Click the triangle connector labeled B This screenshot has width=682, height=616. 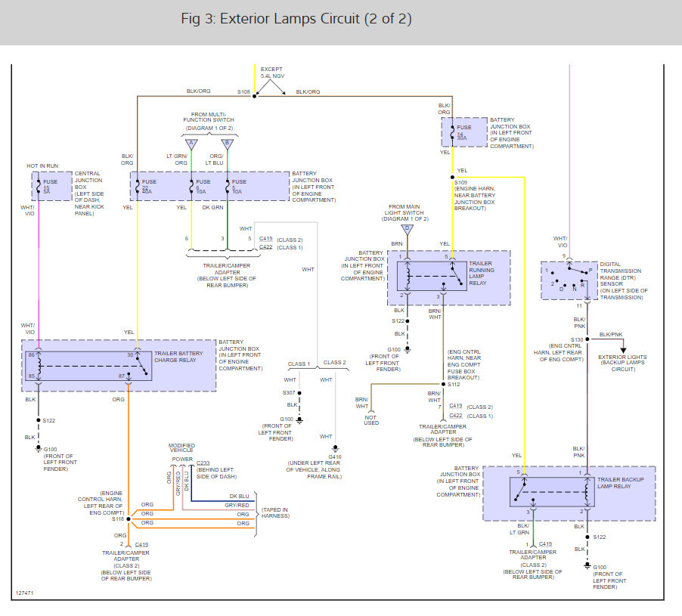pyautogui.click(x=228, y=144)
